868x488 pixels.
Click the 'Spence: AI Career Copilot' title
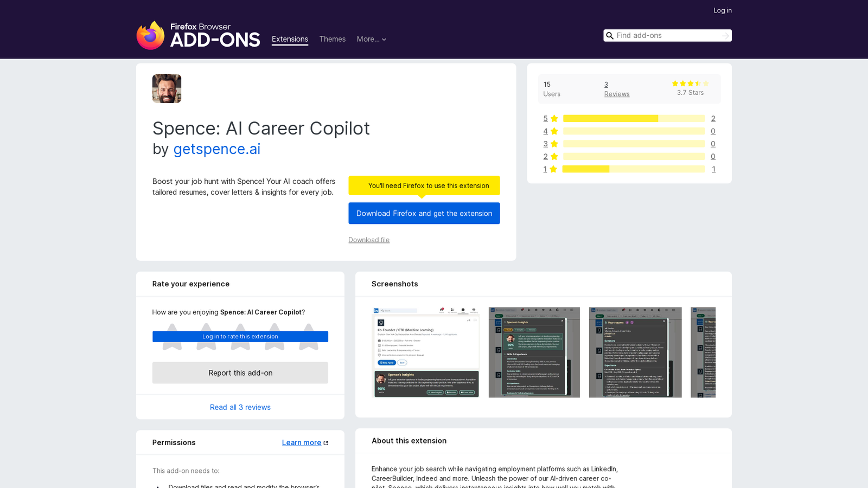click(x=261, y=129)
